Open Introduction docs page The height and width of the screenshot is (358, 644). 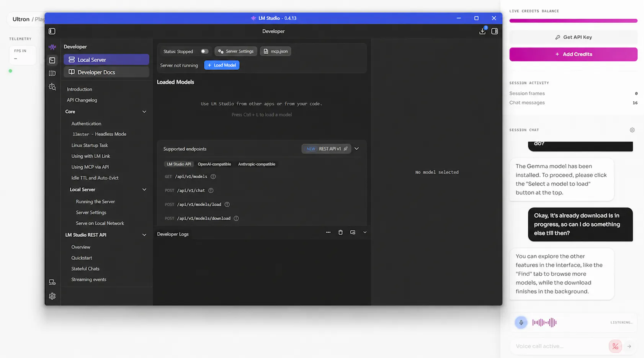79,89
